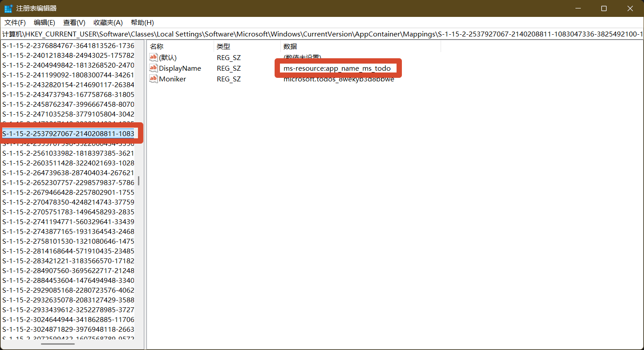Click the Registry Editor app icon in title bar
Image resolution: width=644 pixels, height=350 pixels.
tap(8, 8)
